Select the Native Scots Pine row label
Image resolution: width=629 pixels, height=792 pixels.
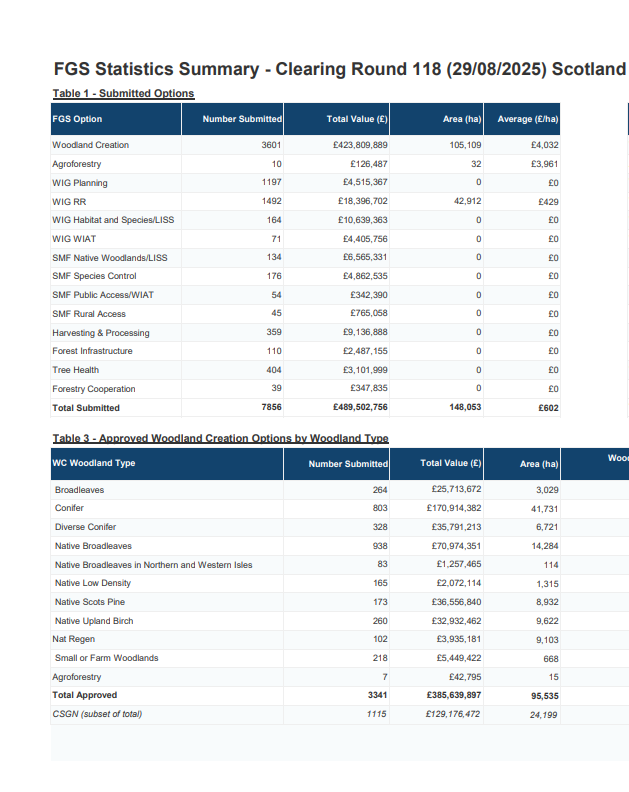click(x=90, y=602)
